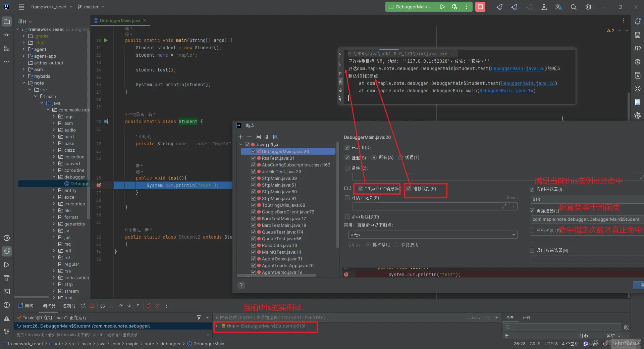Viewport: 644px width, 349px height.
Task: Open the Database tool window
Action: pos(638,35)
